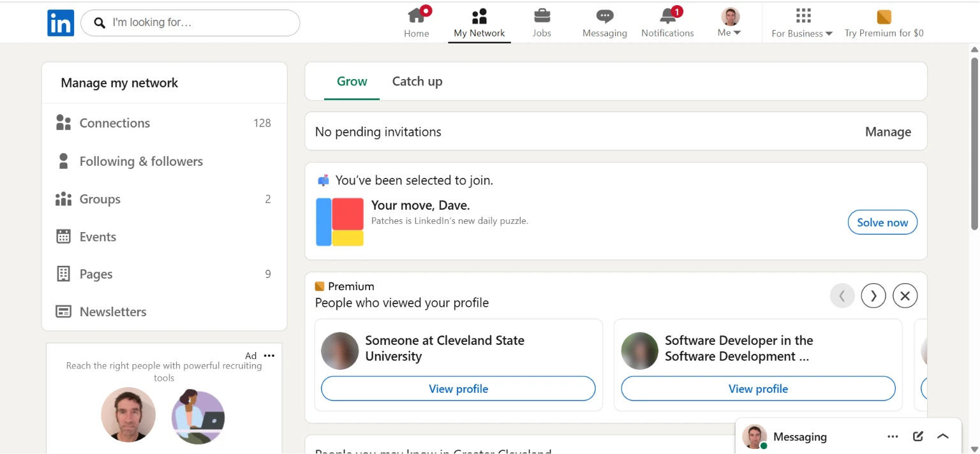Click the Patches puzzle colored tile icon
This screenshot has width=980, height=454.
(340, 222)
